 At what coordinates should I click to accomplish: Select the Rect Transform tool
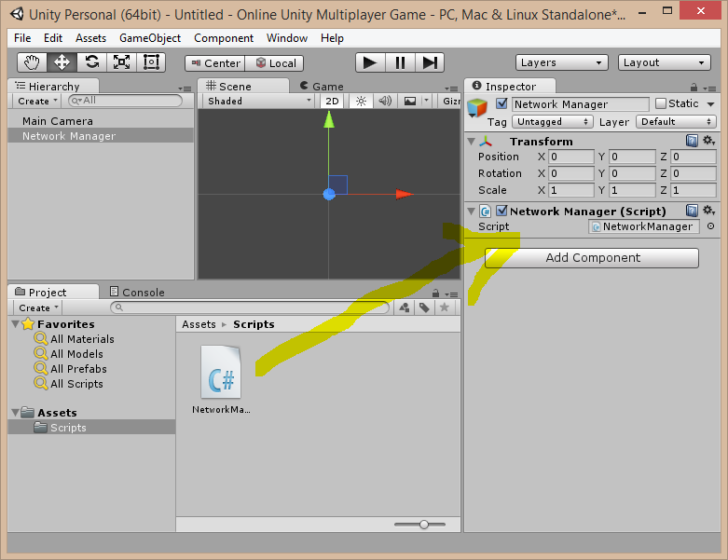pyautogui.click(x=151, y=62)
